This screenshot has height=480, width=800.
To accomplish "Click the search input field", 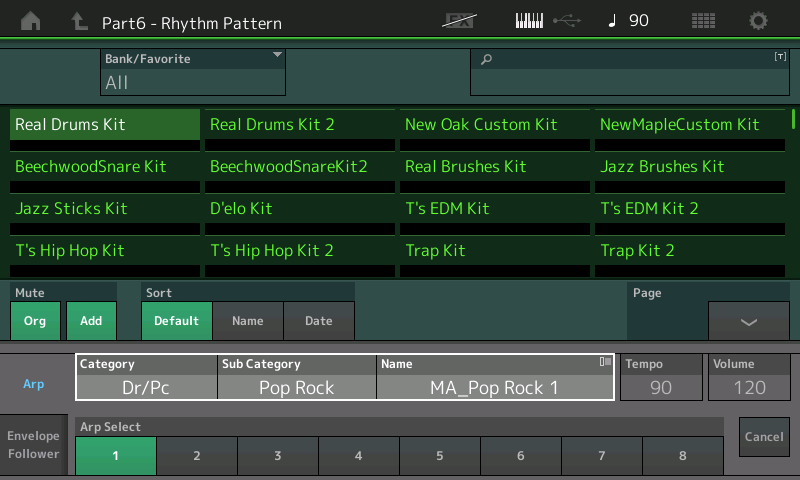I will [629, 72].
